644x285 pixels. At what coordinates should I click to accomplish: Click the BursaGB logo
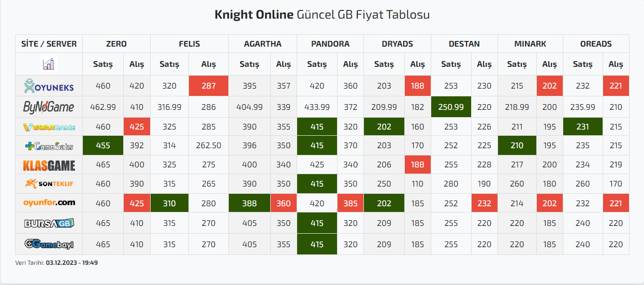[x=49, y=223]
